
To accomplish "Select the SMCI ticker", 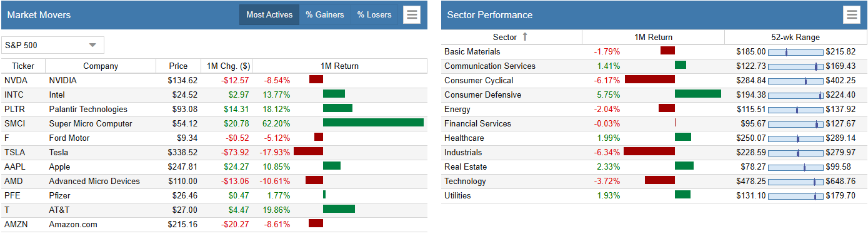I will (15, 123).
